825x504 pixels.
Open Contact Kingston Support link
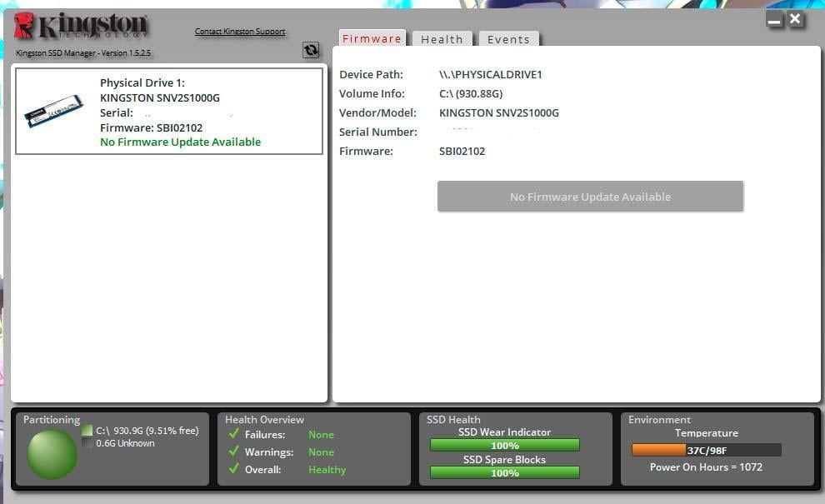tap(240, 32)
